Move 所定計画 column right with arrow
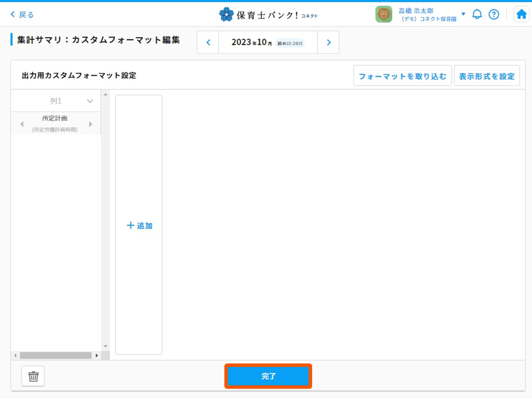 pos(90,124)
